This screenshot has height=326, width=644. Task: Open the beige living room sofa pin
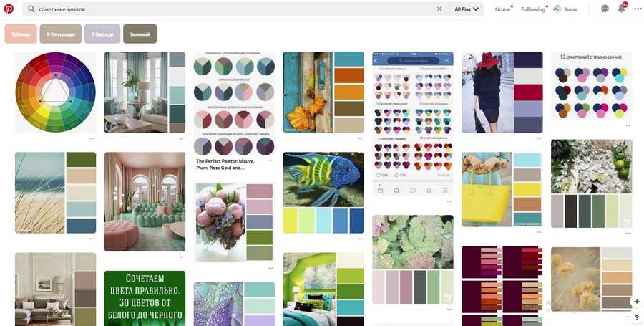pos(55,289)
